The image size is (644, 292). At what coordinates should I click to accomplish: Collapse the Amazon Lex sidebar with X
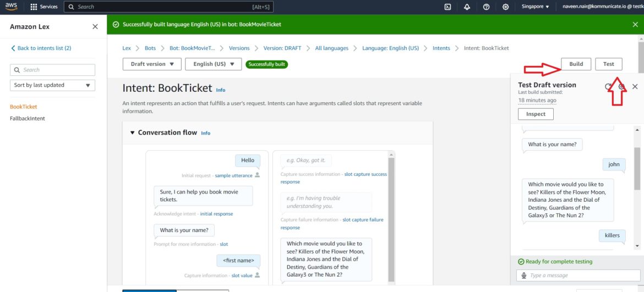[95, 26]
